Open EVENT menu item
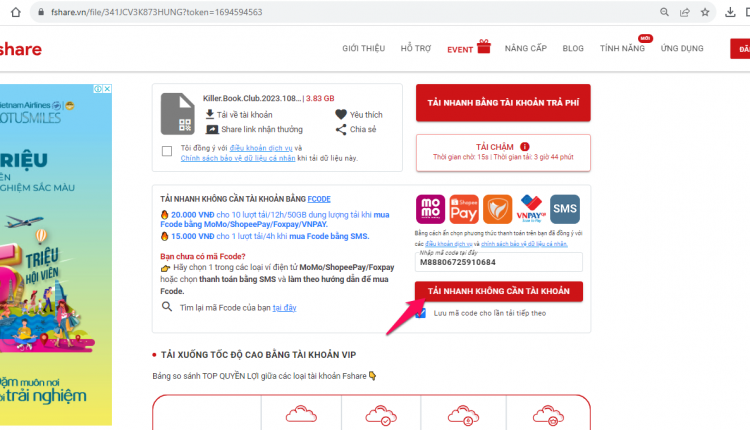The image size is (750, 430). click(x=460, y=49)
